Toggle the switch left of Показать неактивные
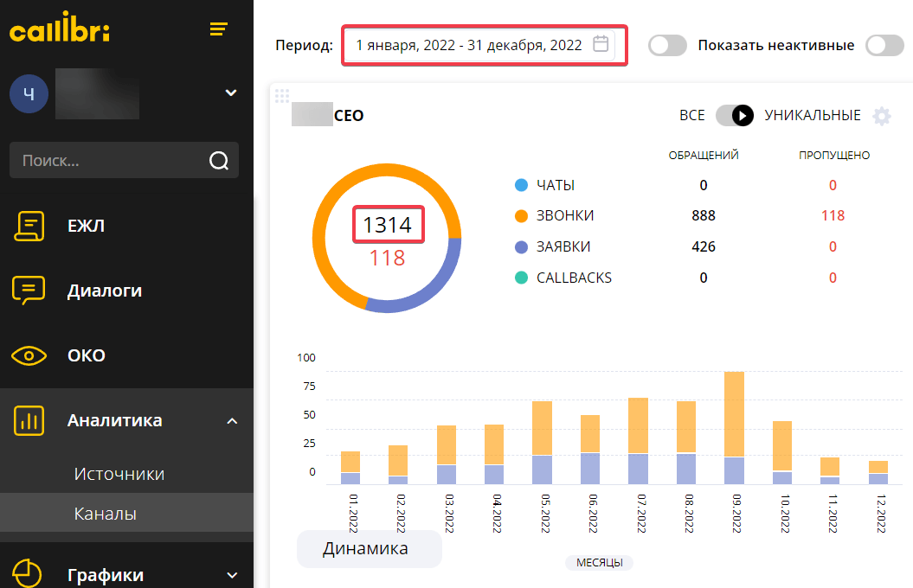 point(667,45)
